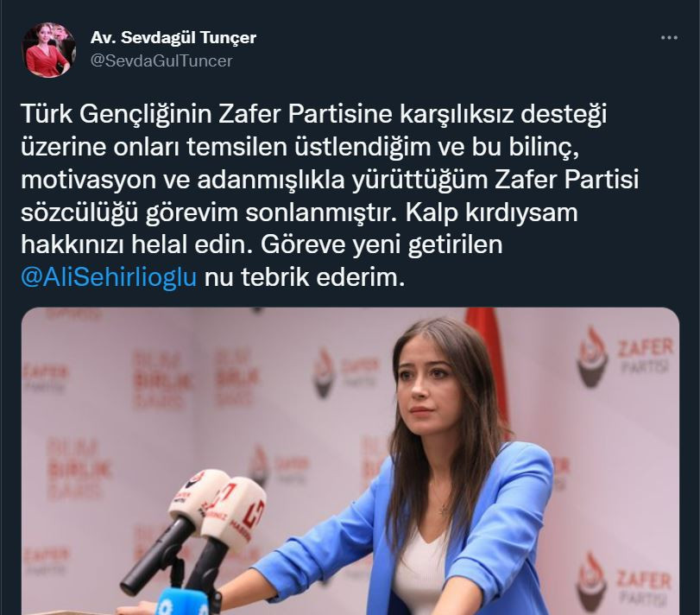Open the tweet's three-dot more options menu

[669, 38]
